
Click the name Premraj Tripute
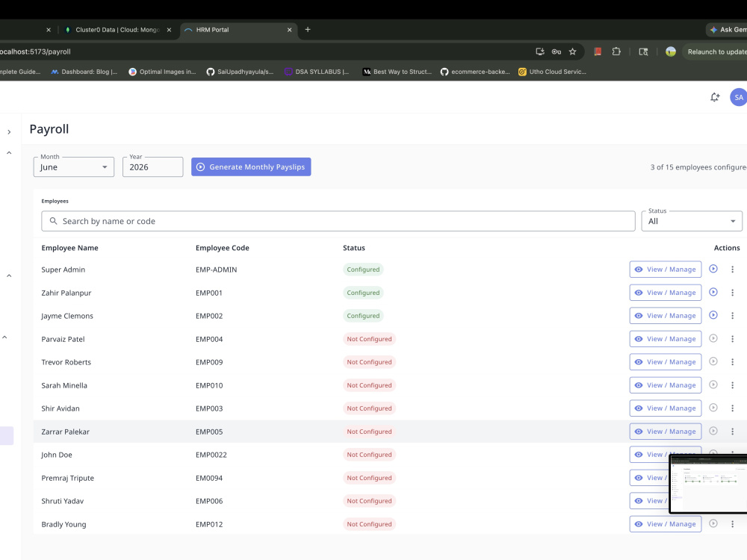68,478
